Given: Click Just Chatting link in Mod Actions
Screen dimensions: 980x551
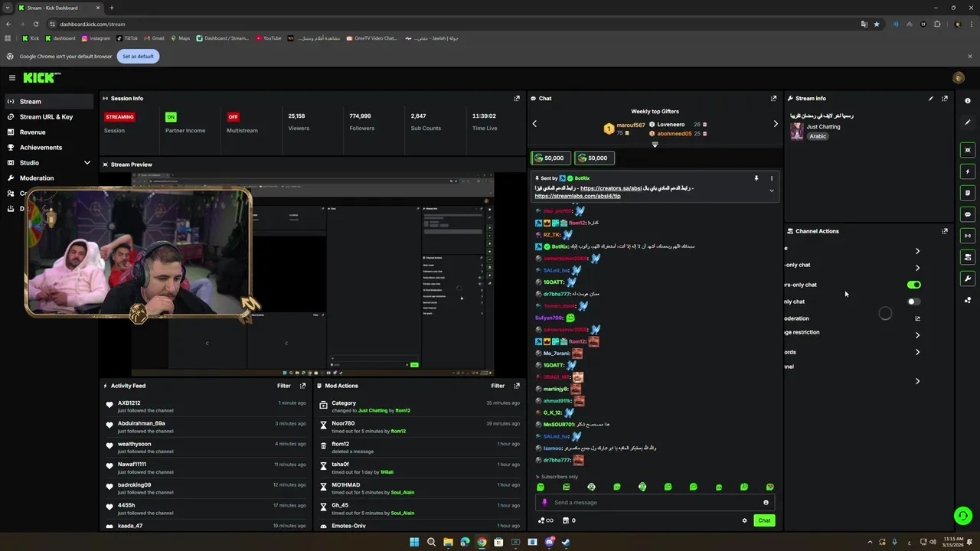Looking at the screenshot, I should [x=373, y=411].
